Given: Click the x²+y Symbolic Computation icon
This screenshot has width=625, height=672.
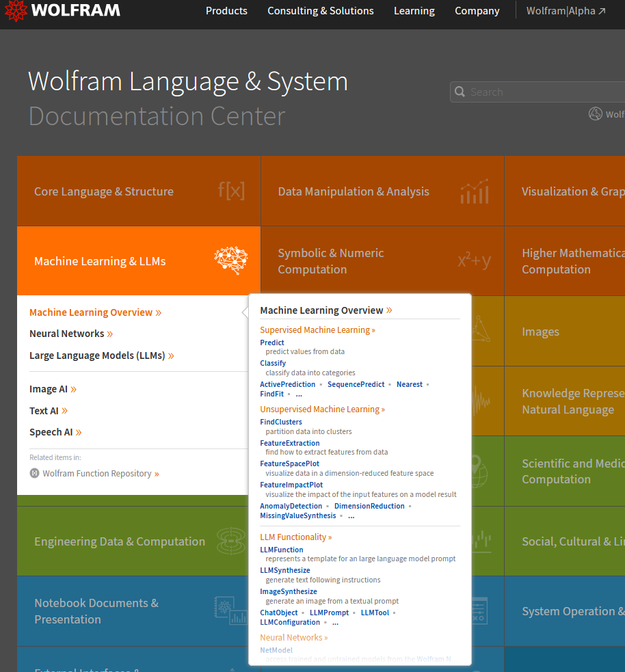Looking at the screenshot, I should point(474,260).
